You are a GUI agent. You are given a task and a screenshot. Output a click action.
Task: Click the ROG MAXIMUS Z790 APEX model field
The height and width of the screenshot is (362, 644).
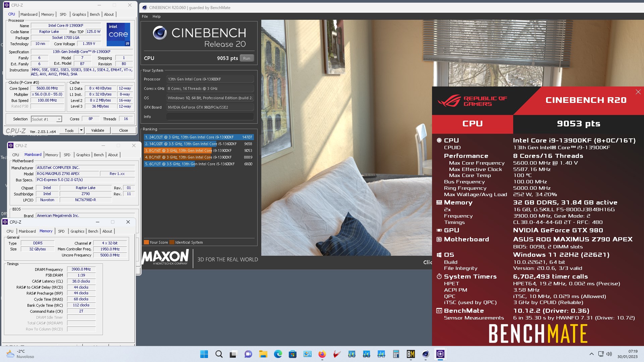pos(67,174)
